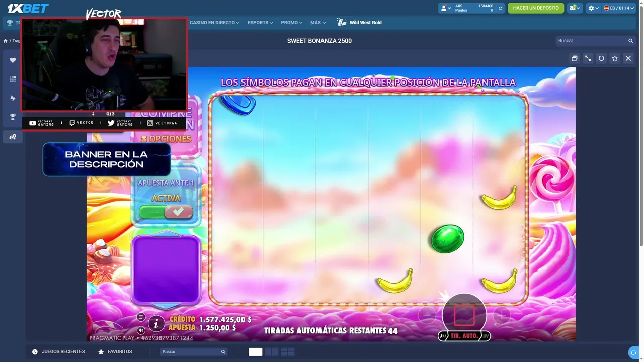Click Tiradas Automáticas Restantes 44 text
The image size is (644, 362).
[x=331, y=331]
